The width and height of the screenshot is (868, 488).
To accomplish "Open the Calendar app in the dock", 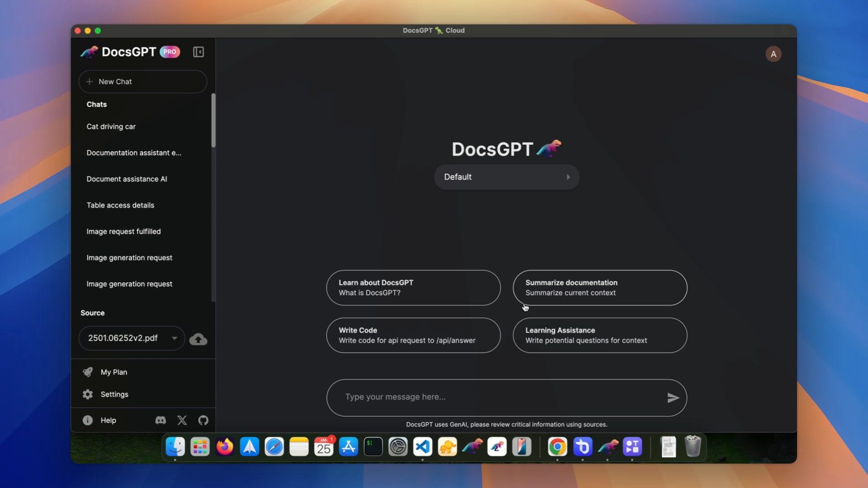I will pos(324,447).
